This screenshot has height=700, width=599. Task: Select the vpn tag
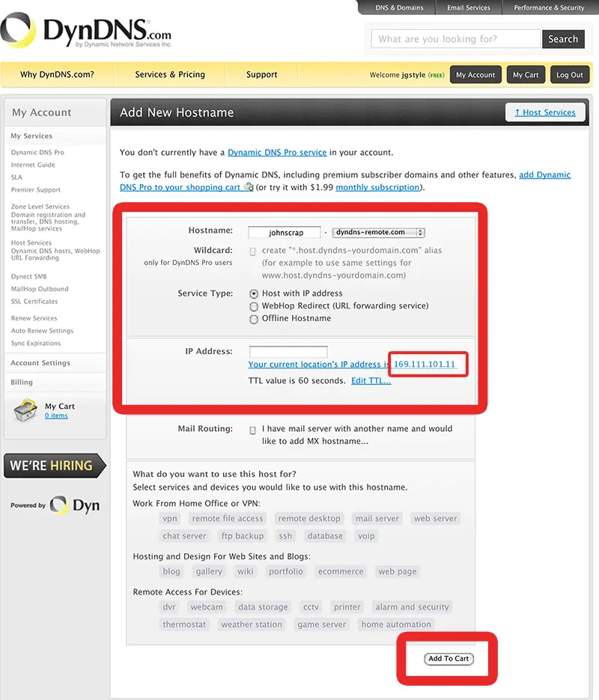coord(170,518)
